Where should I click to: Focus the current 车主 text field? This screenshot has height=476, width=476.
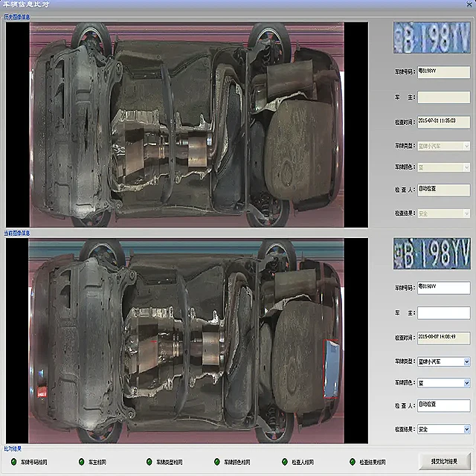443,313
